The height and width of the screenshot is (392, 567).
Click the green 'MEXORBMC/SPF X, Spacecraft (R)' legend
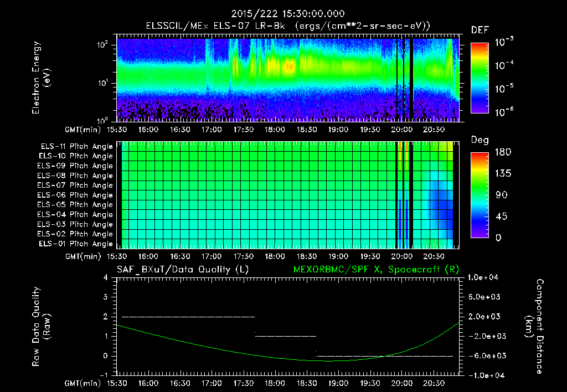pyautogui.click(x=376, y=270)
